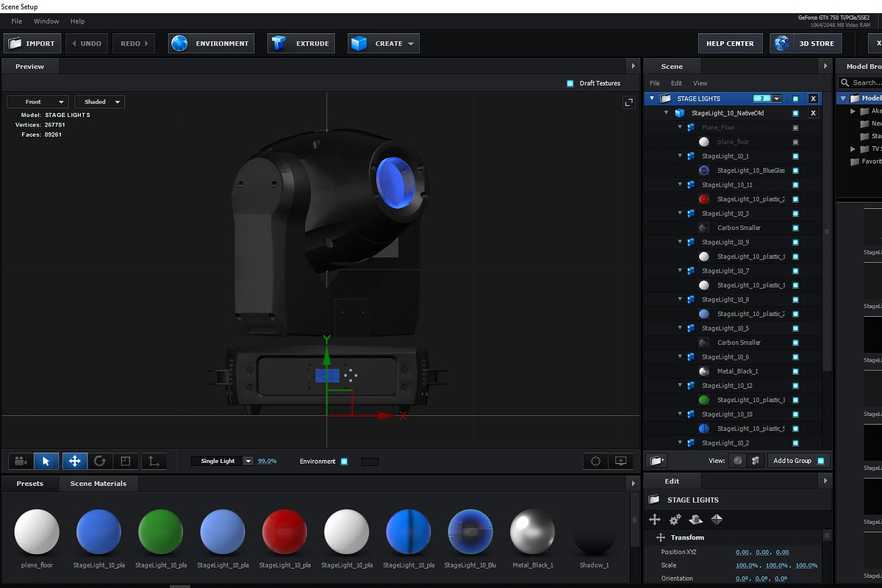Open the Single Light dropdown

pos(222,461)
